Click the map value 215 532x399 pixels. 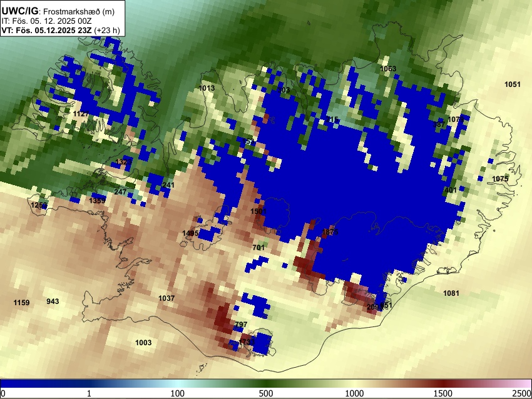click(x=332, y=119)
